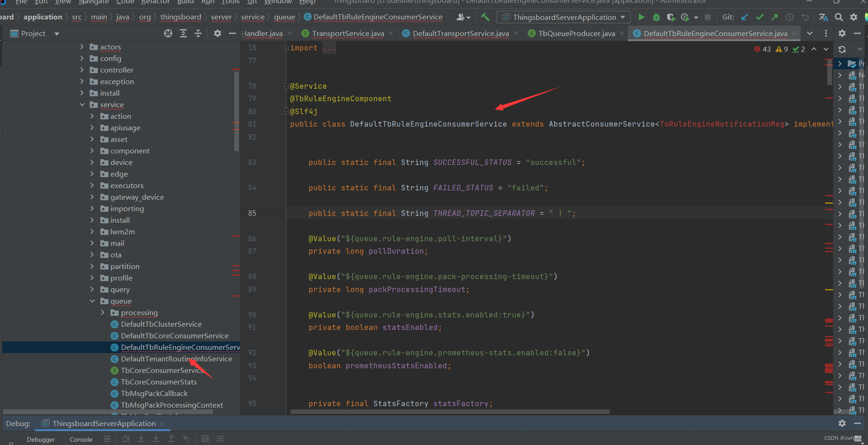
Task: Hide the Project tool window
Action: pyautogui.click(x=232, y=33)
